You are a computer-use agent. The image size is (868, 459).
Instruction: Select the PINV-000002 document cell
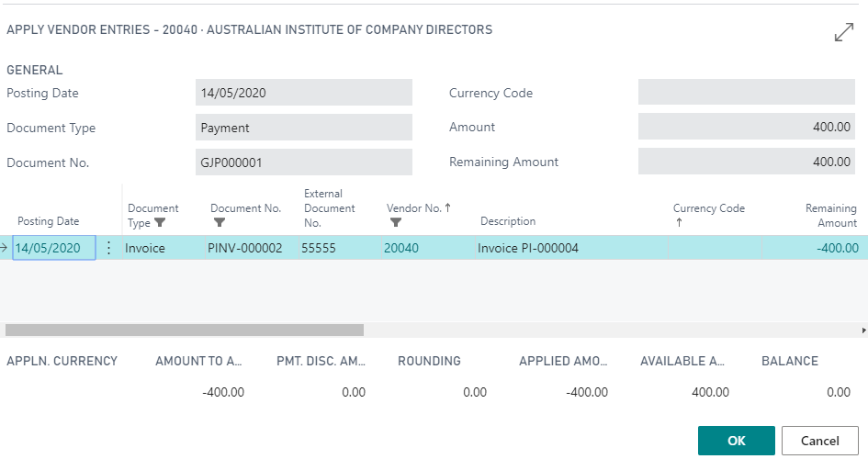coord(244,248)
